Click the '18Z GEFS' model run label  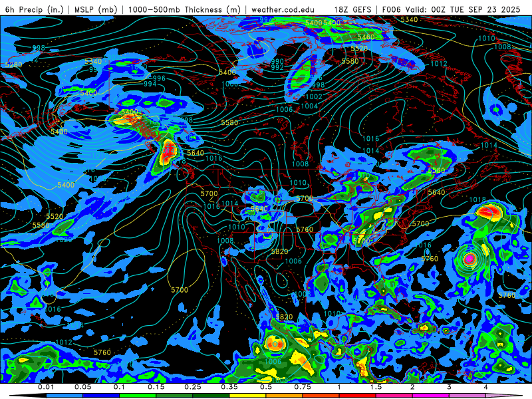tap(352, 9)
